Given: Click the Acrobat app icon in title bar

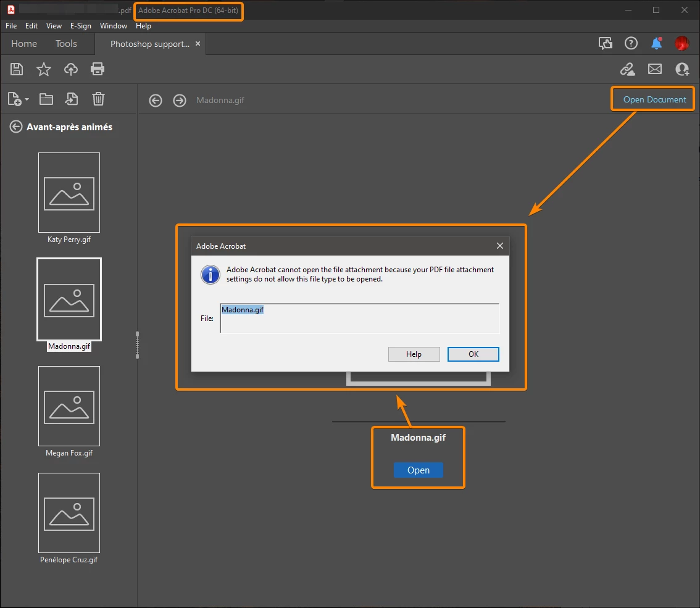Looking at the screenshot, I should coord(10,10).
